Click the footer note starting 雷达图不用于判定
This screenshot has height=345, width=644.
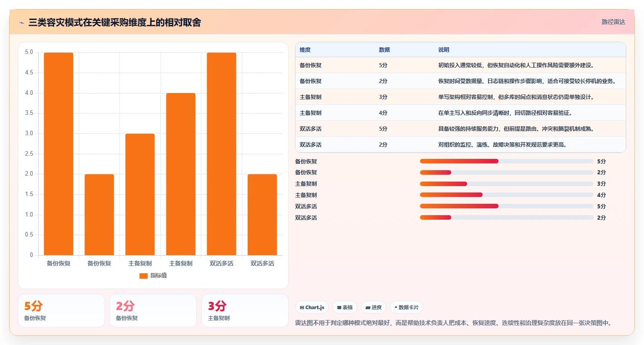pyautogui.click(x=453, y=323)
